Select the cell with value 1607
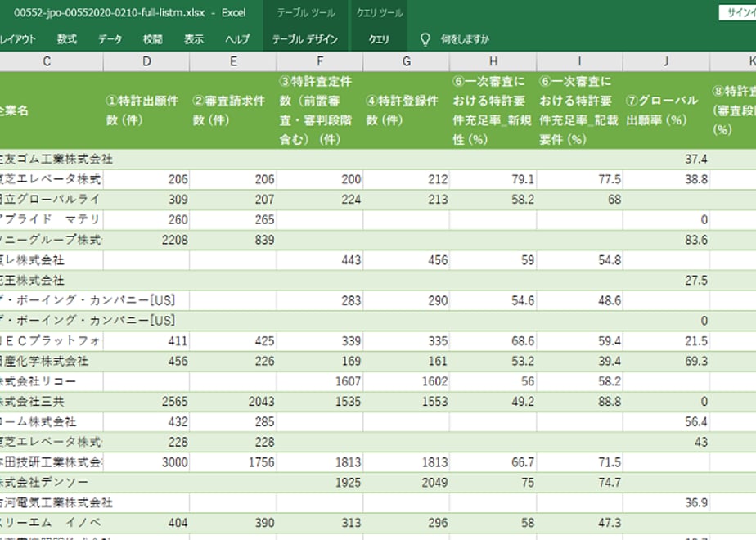Image resolution: width=756 pixels, height=540 pixels. click(x=320, y=382)
